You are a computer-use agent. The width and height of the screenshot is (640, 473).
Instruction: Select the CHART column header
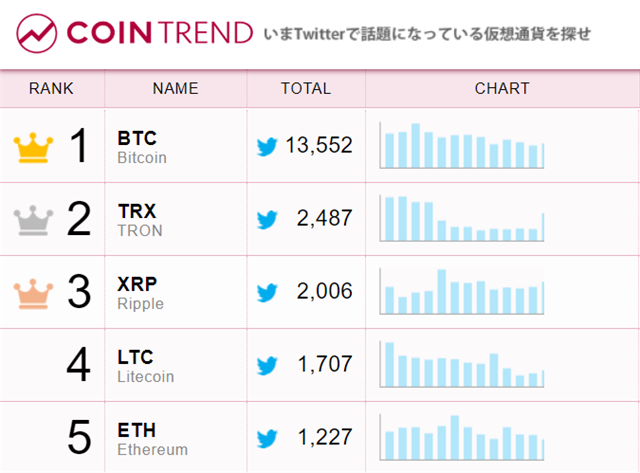click(x=502, y=89)
